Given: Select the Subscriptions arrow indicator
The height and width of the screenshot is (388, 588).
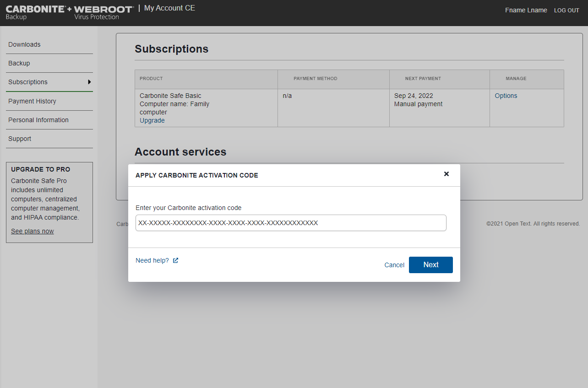Looking at the screenshot, I should tap(90, 82).
